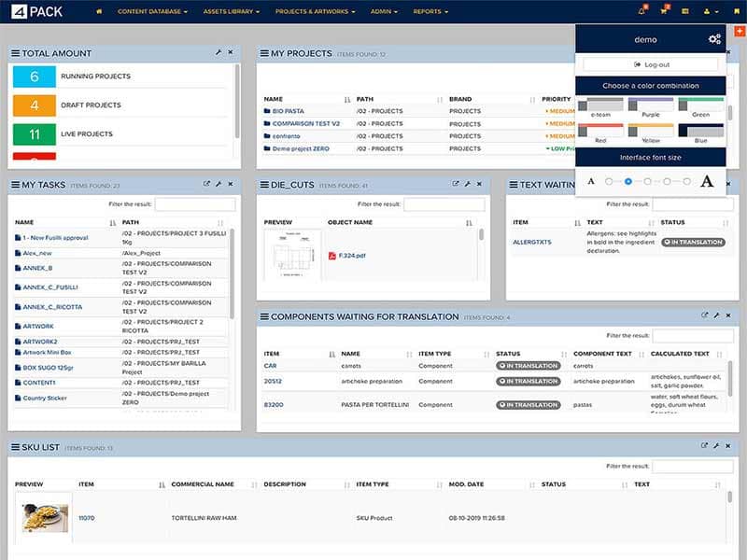This screenshot has height=560, width=747.
Task: Click hamburger icon on SKU List panel
Action: (x=15, y=447)
